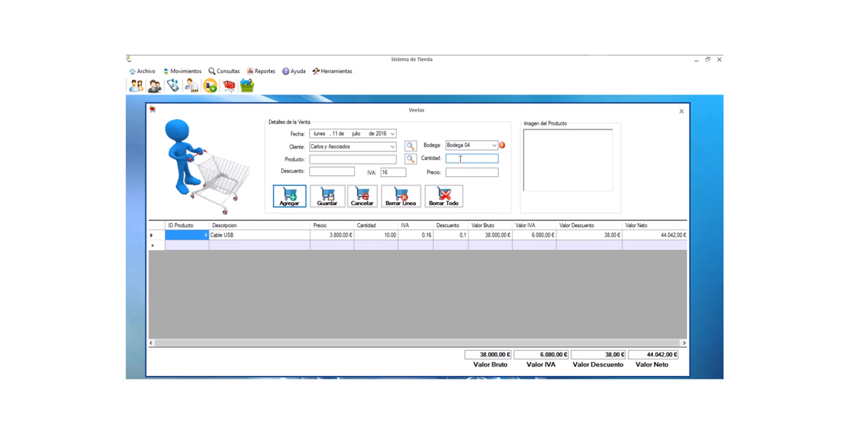
Task: Click the magnifier search icon beside Producto
Action: point(410,159)
